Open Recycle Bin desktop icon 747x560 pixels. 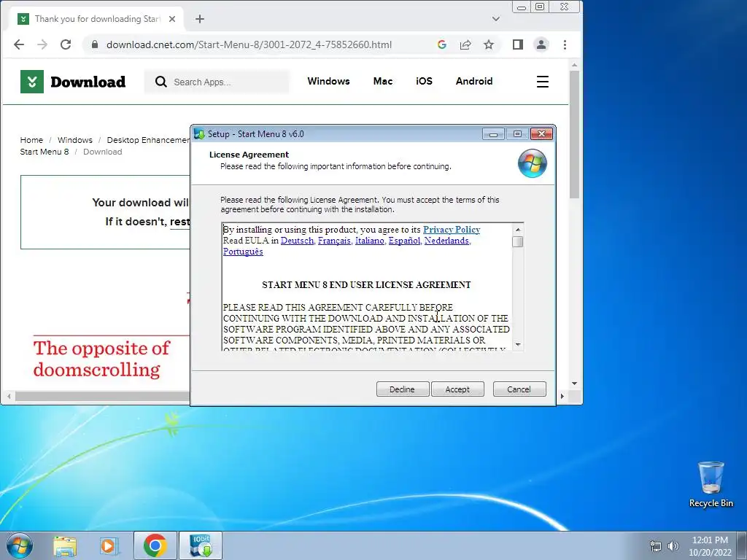click(x=711, y=485)
